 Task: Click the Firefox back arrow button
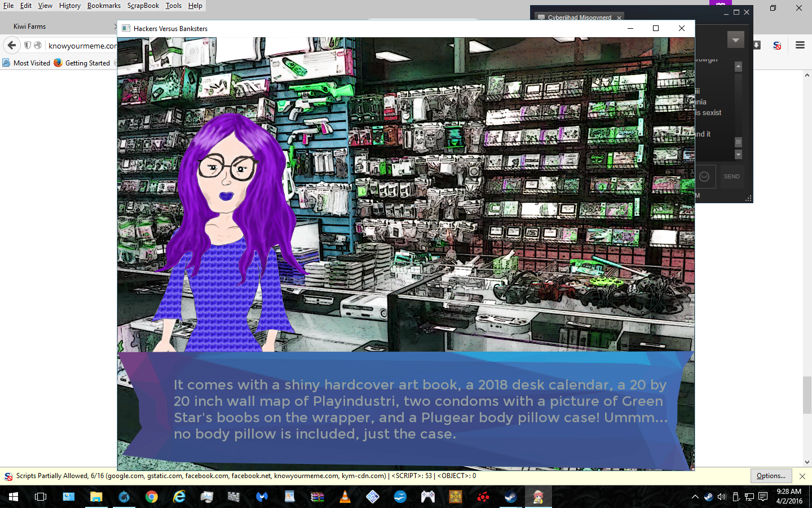coord(12,45)
